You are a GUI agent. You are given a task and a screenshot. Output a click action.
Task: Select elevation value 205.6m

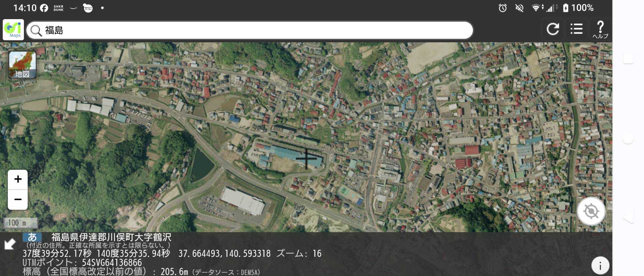(174, 271)
